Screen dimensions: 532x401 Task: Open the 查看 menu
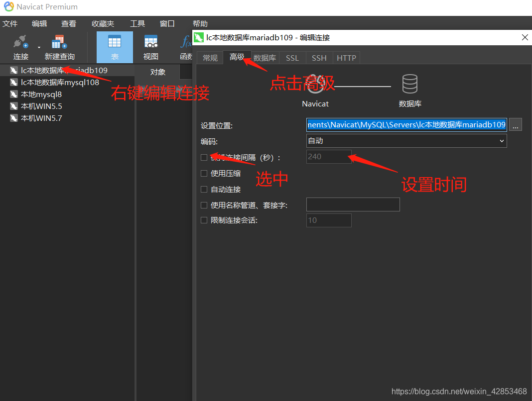click(69, 23)
